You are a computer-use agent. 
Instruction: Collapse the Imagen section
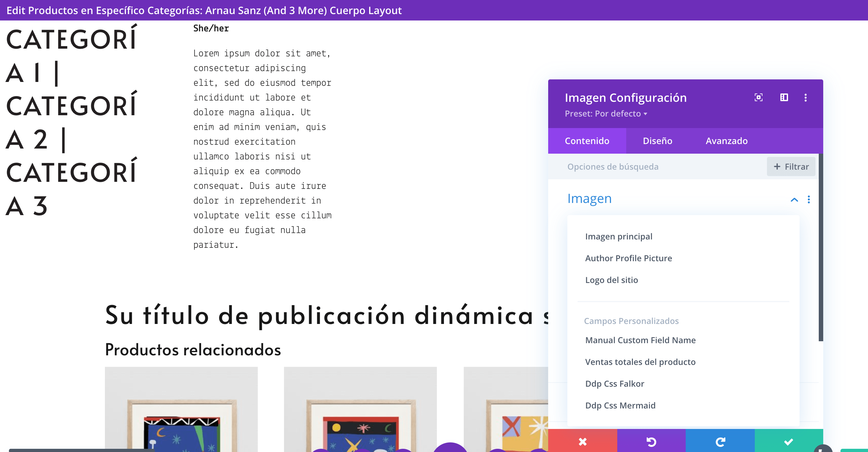(794, 199)
